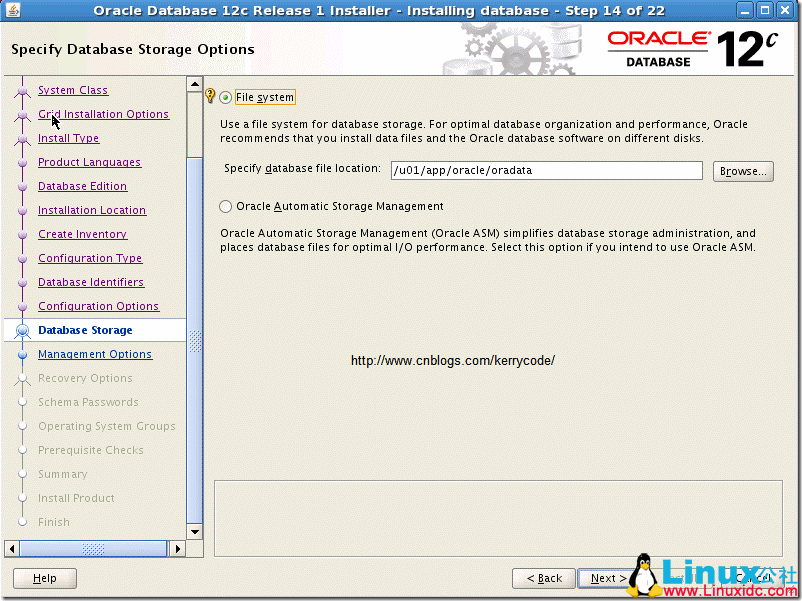This screenshot has width=802, height=601.
Task: Enable Oracle Automatic Storage Management
Action: 225,206
